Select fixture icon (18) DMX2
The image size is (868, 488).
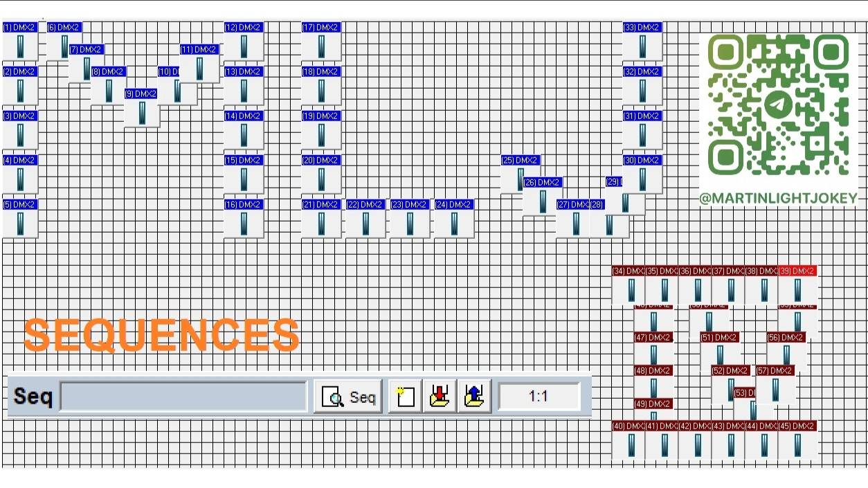tap(321, 86)
